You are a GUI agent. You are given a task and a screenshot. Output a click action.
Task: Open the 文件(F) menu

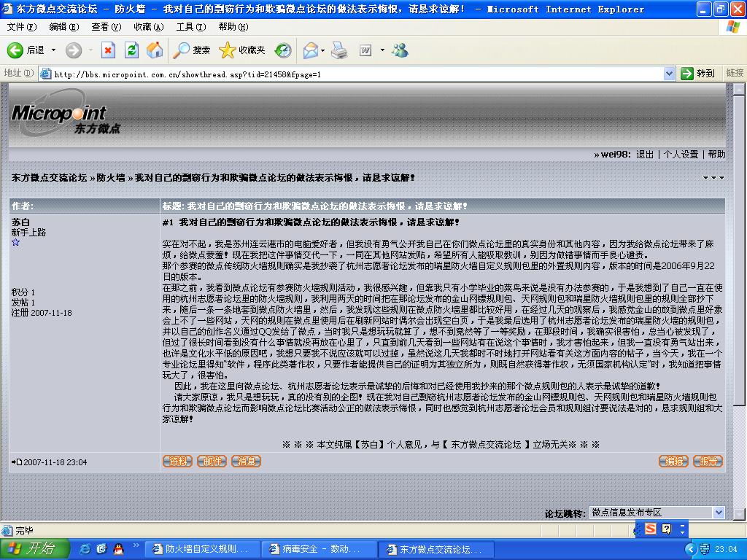pyautogui.click(x=21, y=27)
